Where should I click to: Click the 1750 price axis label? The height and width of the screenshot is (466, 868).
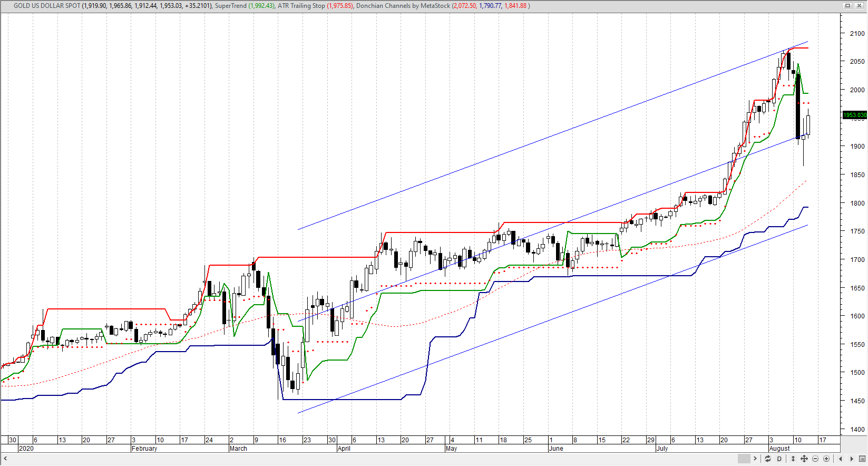tap(857, 231)
